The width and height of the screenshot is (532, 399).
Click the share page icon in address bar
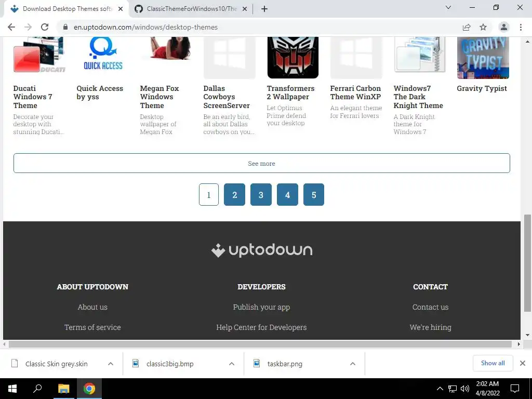(x=467, y=27)
